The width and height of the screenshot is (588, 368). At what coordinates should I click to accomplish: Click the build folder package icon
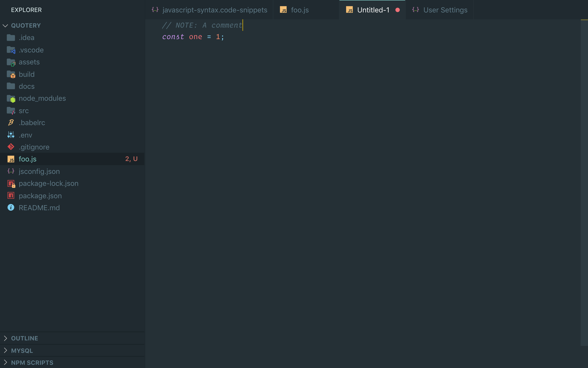pos(11,74)
